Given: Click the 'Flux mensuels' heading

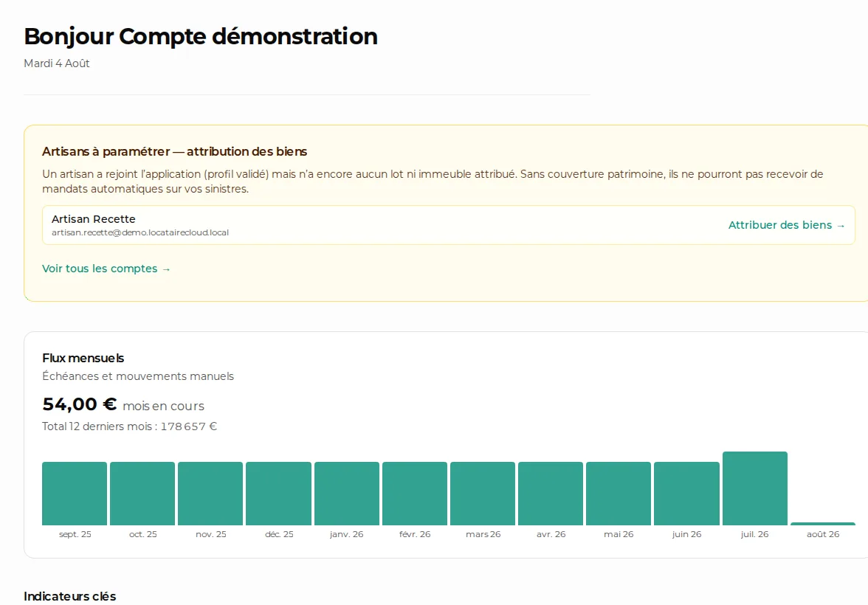Looking at the screenshot, I should click(83, 358).
